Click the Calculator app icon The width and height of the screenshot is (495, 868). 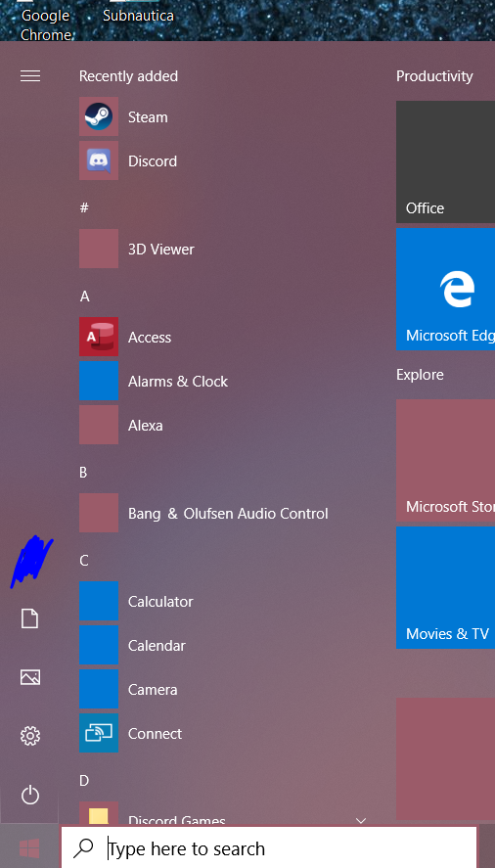tap(99, 601)
